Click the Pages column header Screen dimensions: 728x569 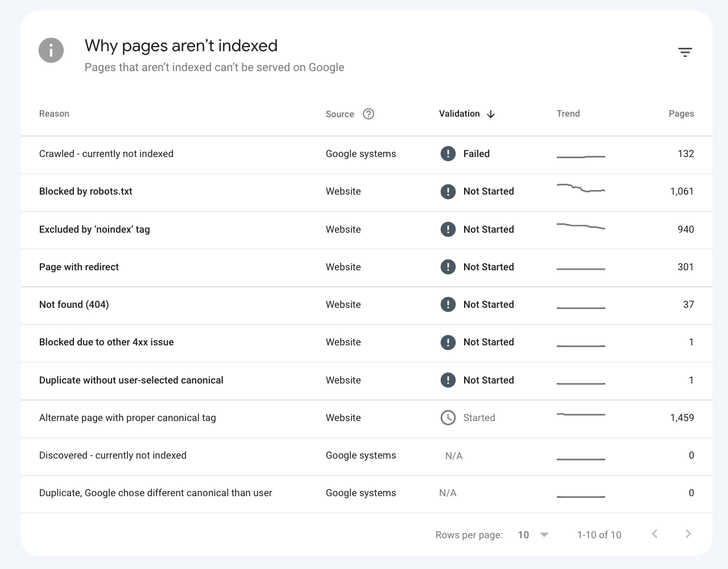[x=681, y=114]
